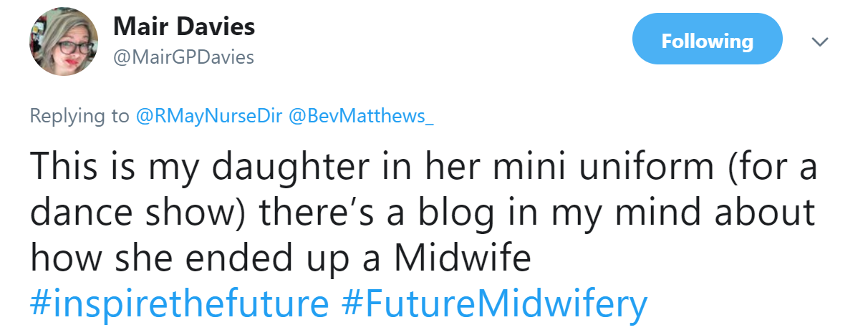This screenshot has height=335, width=868.
Task: Click the word 'Midwife' in the tweet
Action: (461, 258)
